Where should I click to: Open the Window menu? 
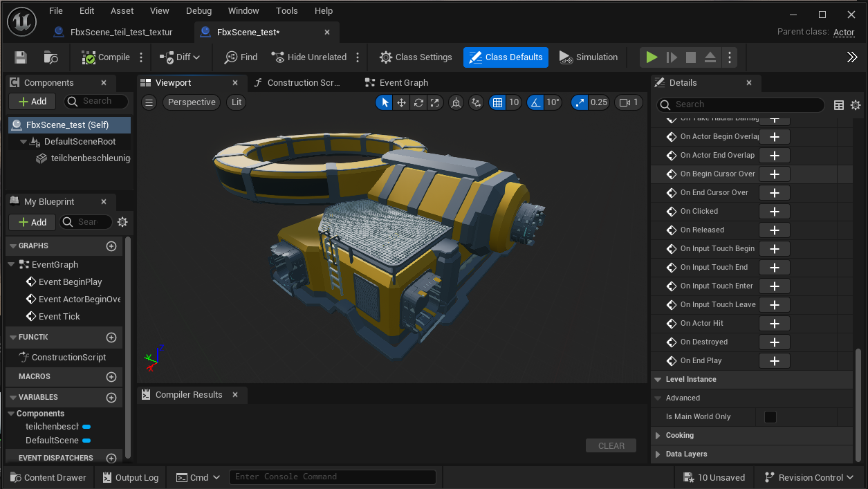pyautogui.click(x=243, y=11)
